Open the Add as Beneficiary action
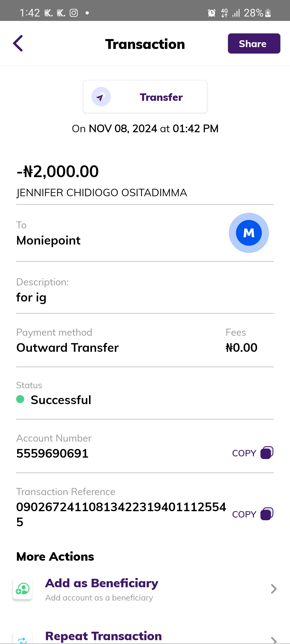290x644 pixels. click(101, 588)
